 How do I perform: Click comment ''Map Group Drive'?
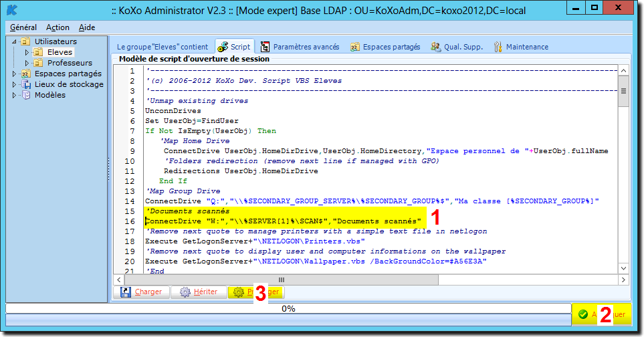click(x=183, y=191)
